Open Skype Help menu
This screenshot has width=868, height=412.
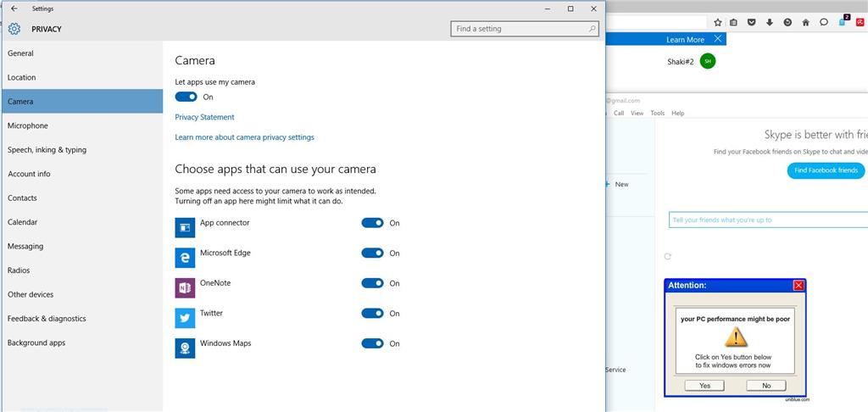(677, 113)
